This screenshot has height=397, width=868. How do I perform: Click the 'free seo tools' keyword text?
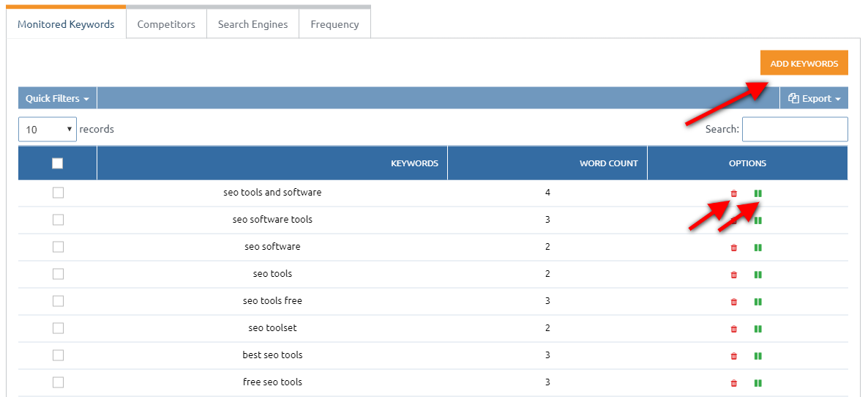(x=272, y=382)
